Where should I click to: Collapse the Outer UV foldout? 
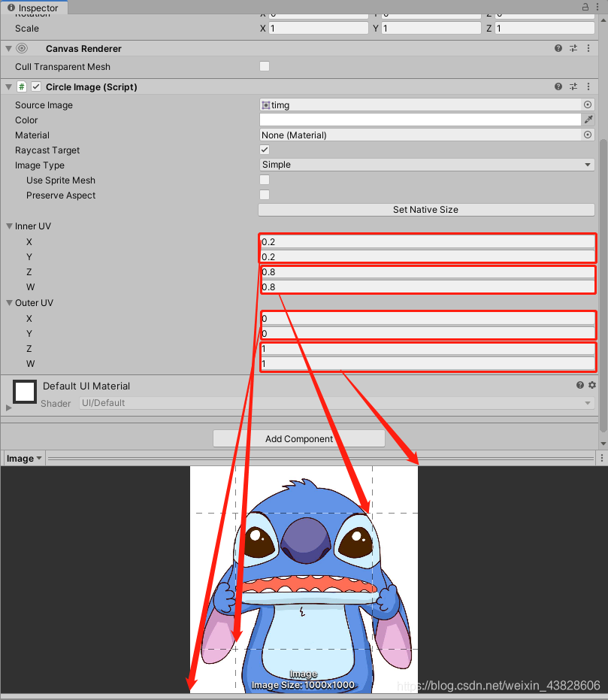(9, 303)
